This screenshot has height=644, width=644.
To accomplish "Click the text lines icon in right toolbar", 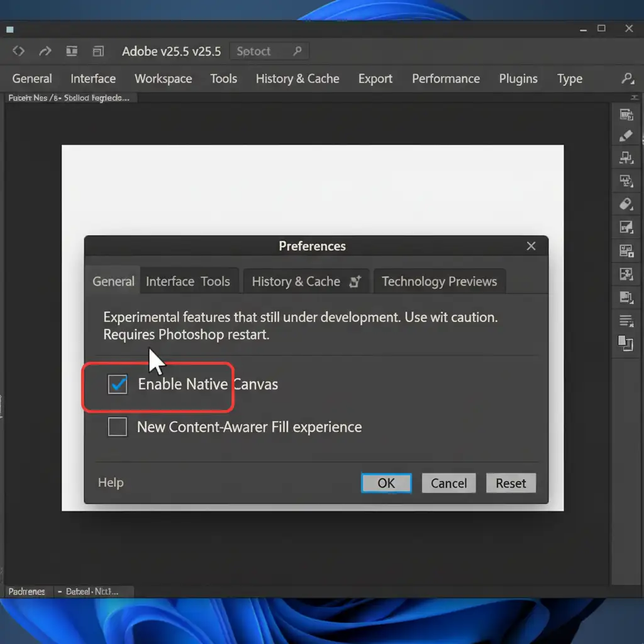I will tap(626, 320).
